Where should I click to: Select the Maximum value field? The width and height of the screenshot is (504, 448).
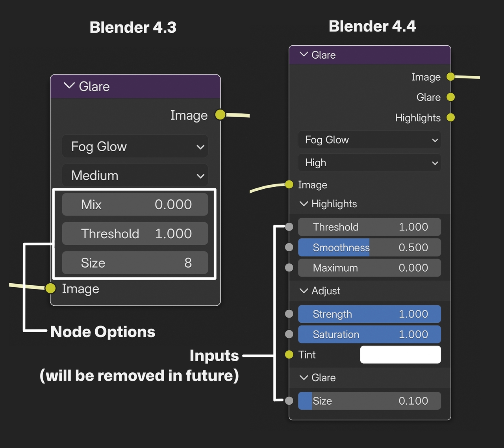[369, 268]
